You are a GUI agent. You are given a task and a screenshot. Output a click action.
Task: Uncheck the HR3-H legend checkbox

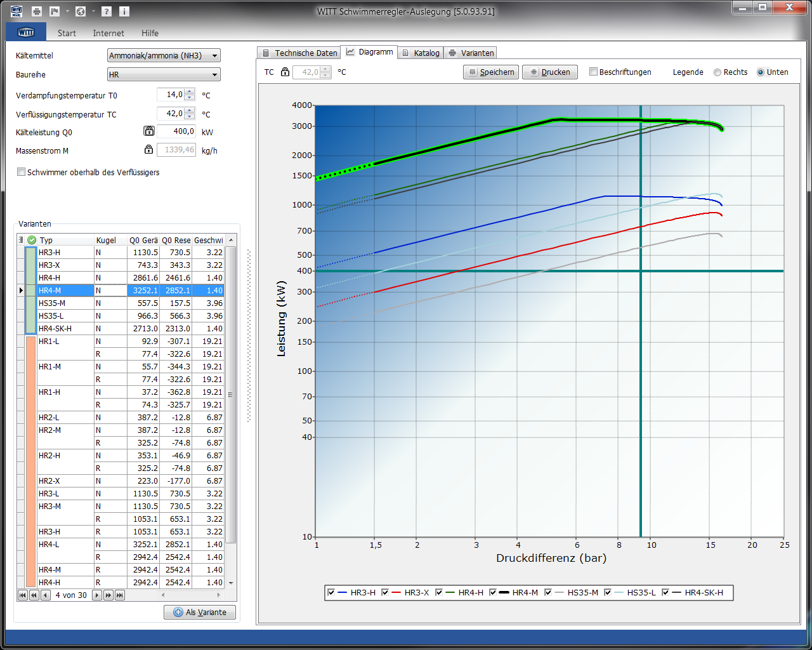[331, 592]
